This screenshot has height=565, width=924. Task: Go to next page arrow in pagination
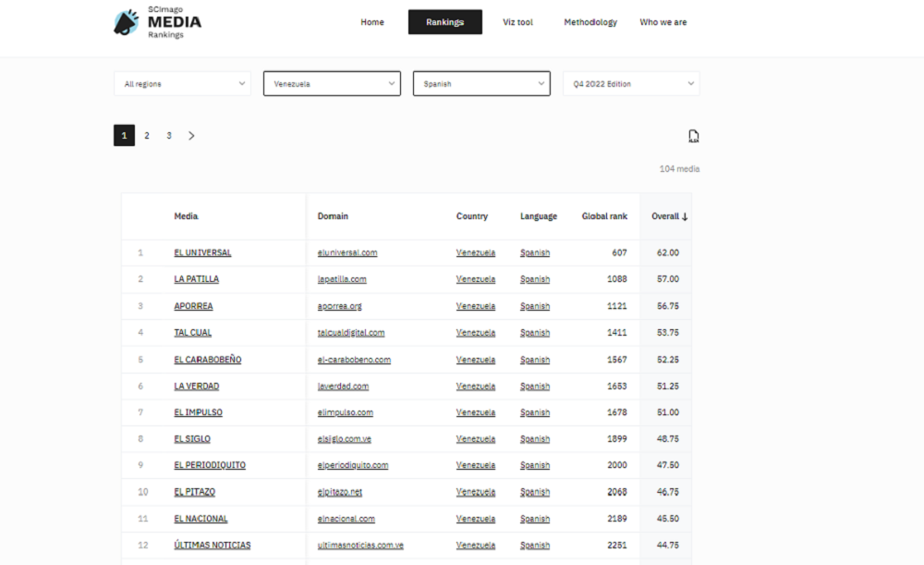[x=191, y=136]
